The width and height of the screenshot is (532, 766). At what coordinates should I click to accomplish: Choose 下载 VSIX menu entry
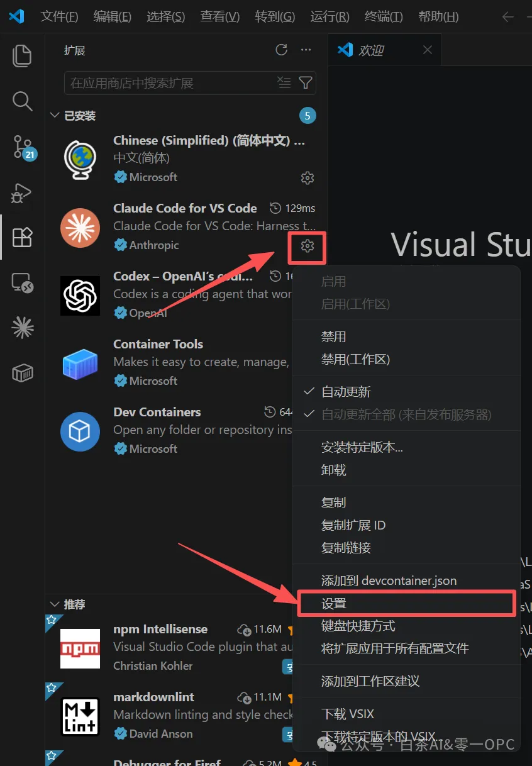coord(348,714)
